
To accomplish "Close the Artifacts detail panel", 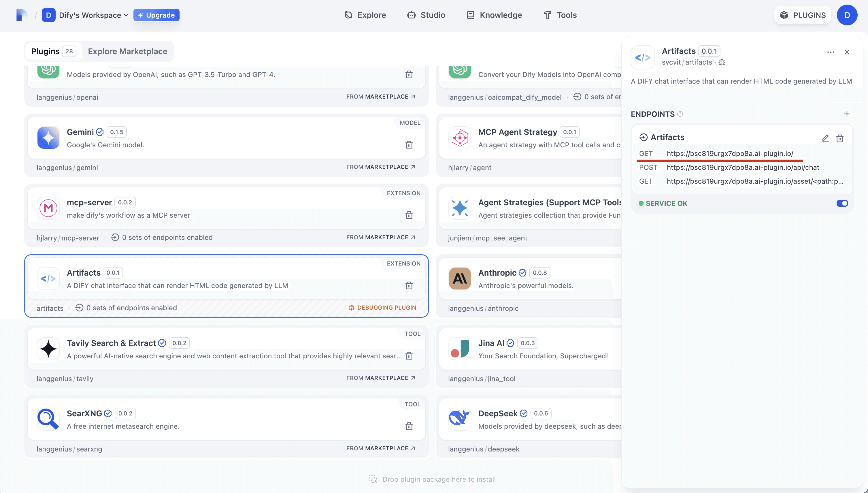I will click(847, 52).
